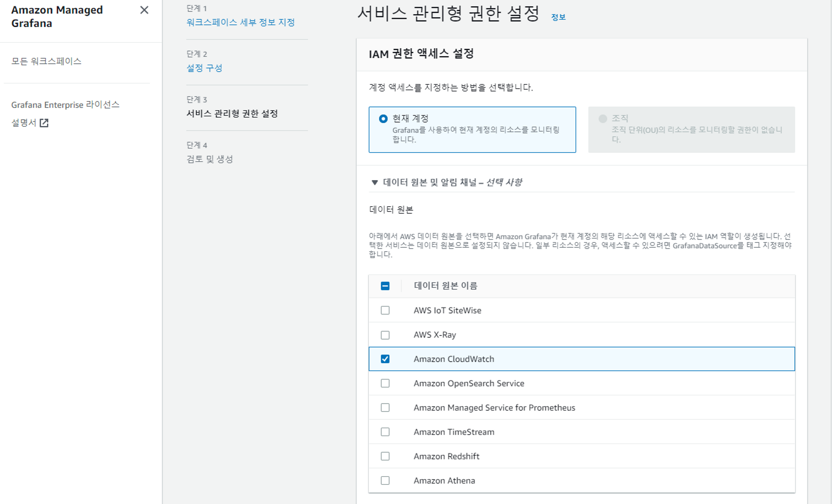Collapse 데이터 원본 및 알림 채널 section
832x504 pixels.
pyautogui.click(x=374, y=182)
